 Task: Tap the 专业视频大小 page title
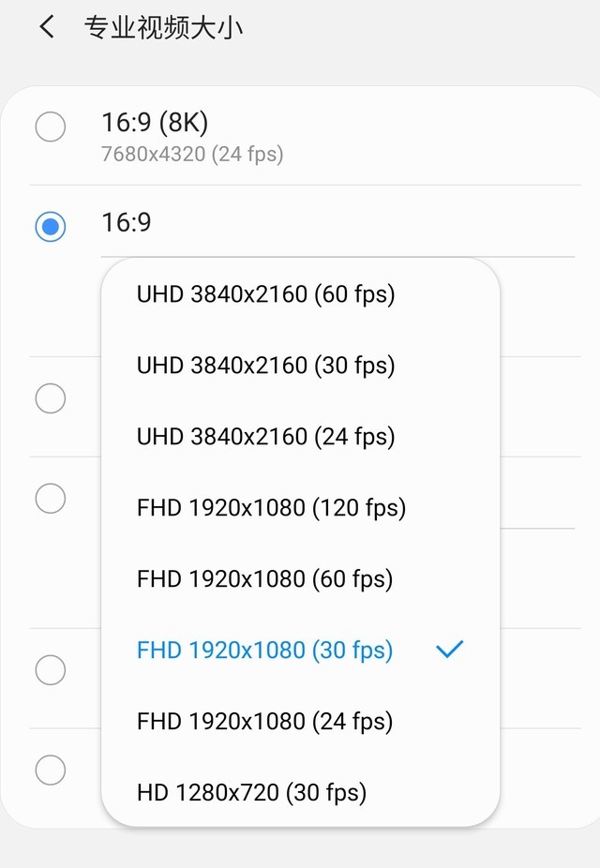pos(163,27)
